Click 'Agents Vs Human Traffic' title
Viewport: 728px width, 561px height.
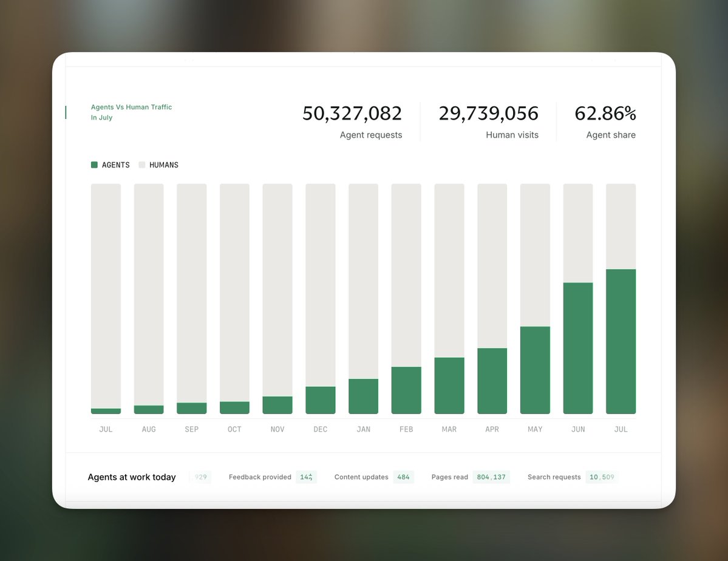pos(131,107)
